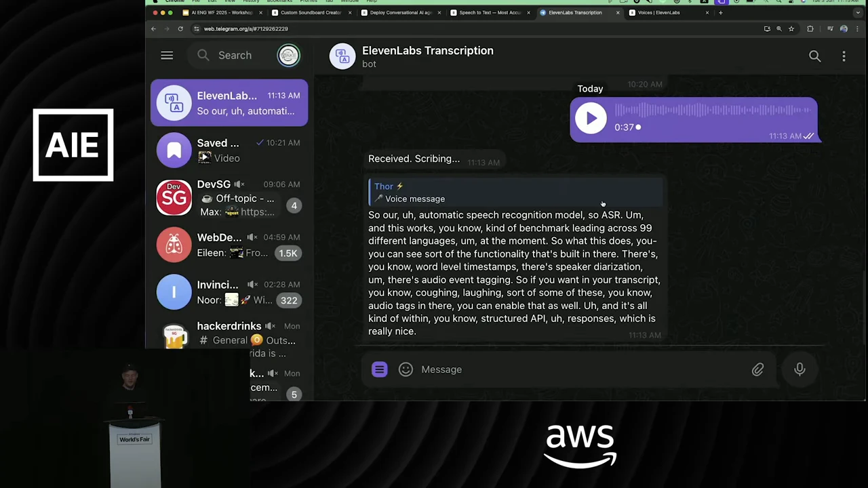868x488 pixels.
Task: Click the Invinci... blue I avatar
Action: point(174,292)
